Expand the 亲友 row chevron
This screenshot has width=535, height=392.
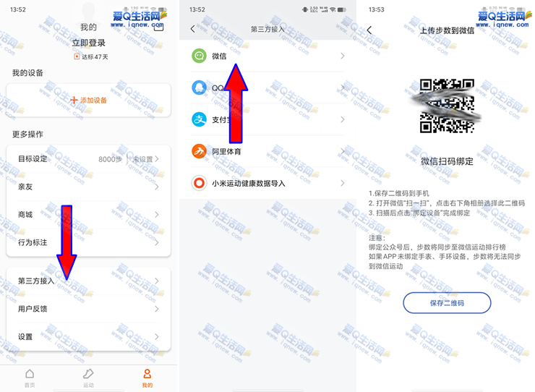pyautogui.click(x=156, y=187)
